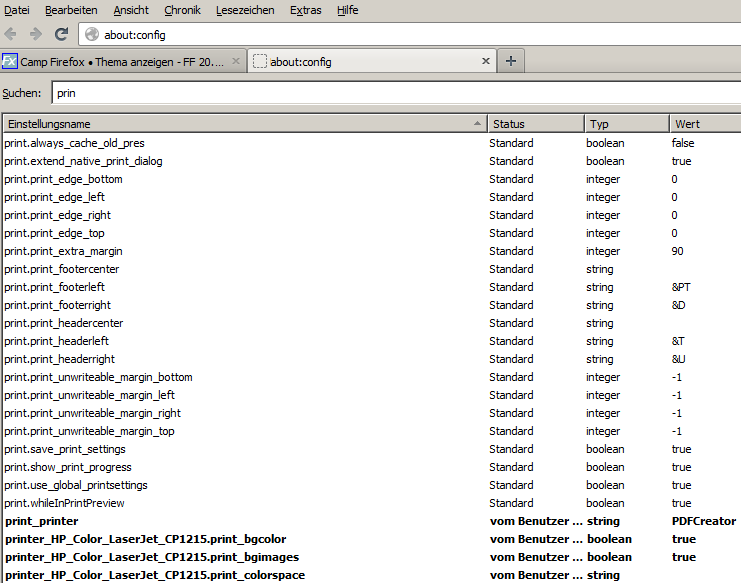741x583 pixels.
Task: Click the &T headerleft value
Action: pyautogui.click(x=678, y=341)
